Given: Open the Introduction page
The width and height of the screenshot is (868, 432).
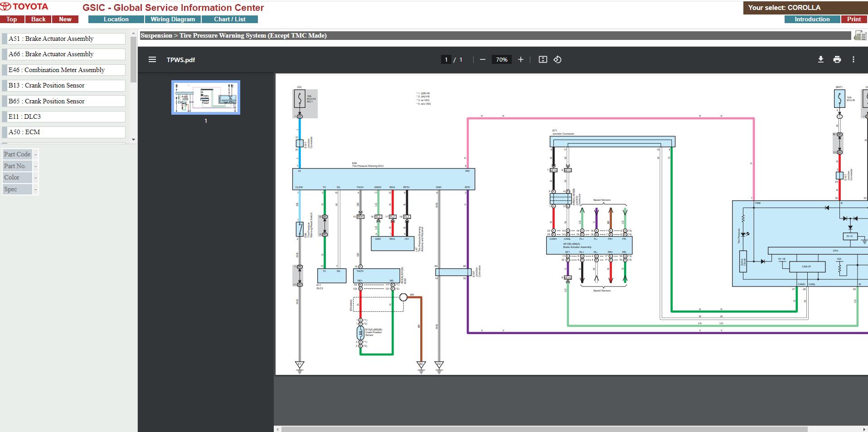Looking at the screenshot, I should tap(812, 19).
